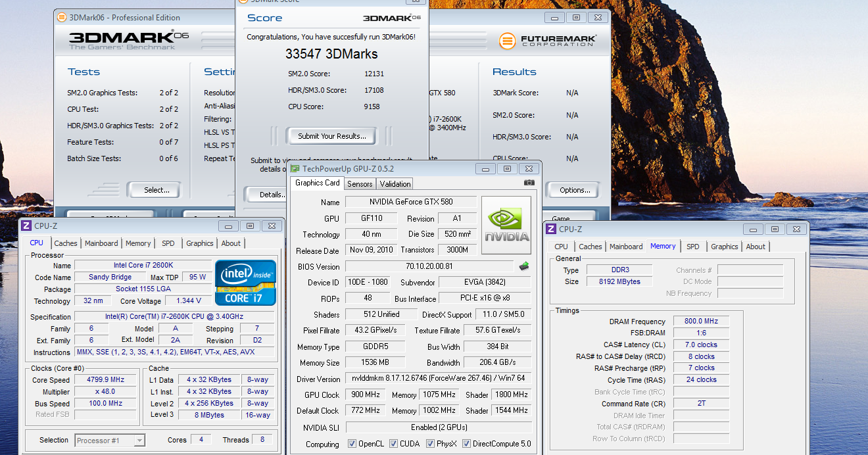The height and width of the screenshot is (455, 868).
Task: Click the Driver Version field in GPU-Z
Action: tap(437, 379)
